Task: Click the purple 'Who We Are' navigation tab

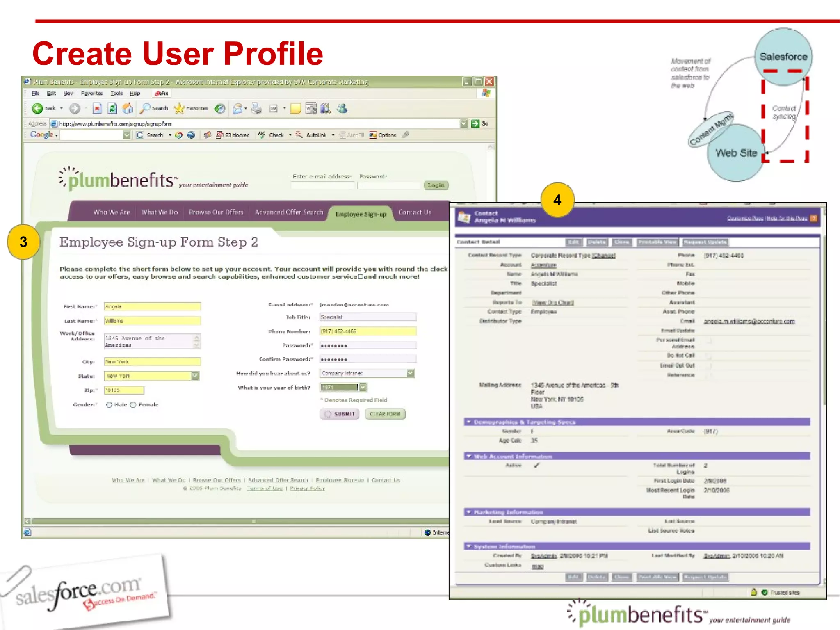Action: pyautogui.click(x=112, y=212)
